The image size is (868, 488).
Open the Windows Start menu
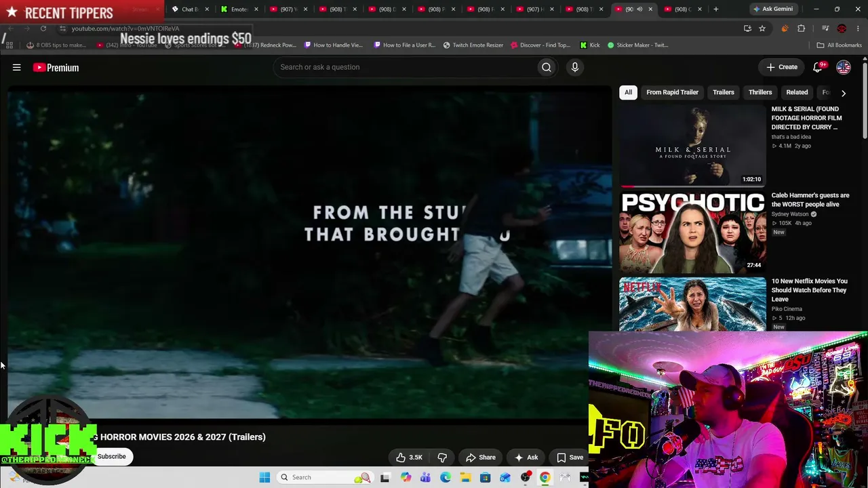click(x=265, y=477)
